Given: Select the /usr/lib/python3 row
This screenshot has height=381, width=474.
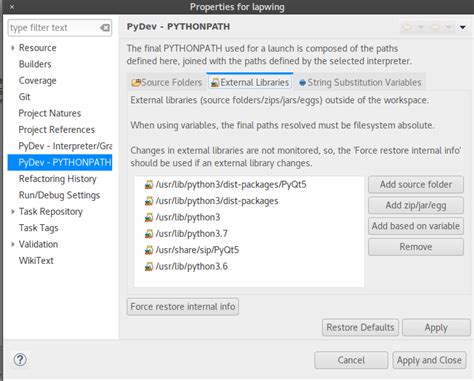Looking at the screenshot, I should [x=188, y=217].
